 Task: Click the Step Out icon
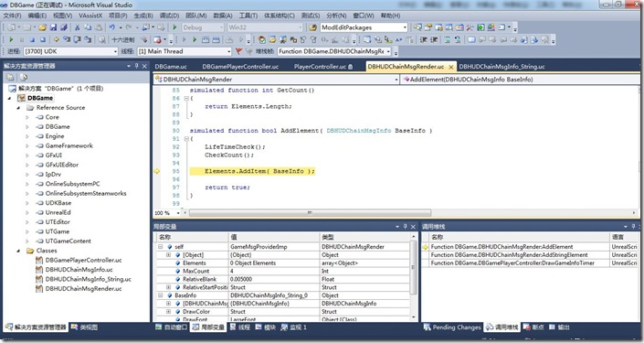(89, 39)
